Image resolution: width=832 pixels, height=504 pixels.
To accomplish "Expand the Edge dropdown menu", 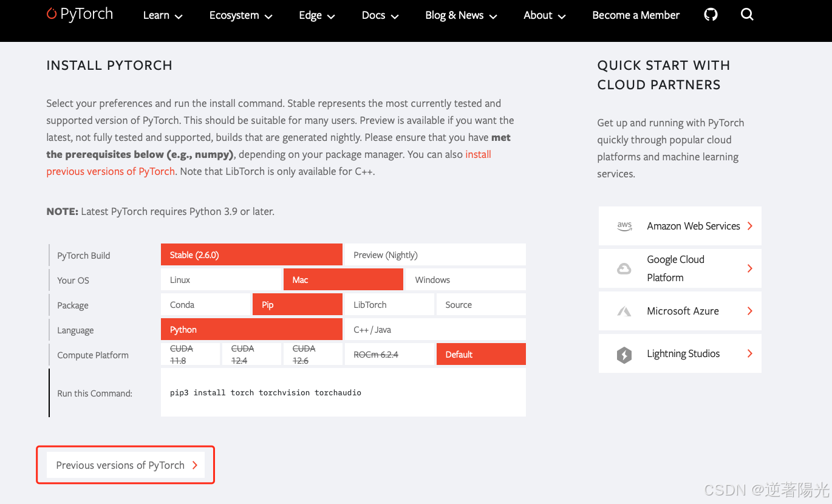I will [317, 15].
